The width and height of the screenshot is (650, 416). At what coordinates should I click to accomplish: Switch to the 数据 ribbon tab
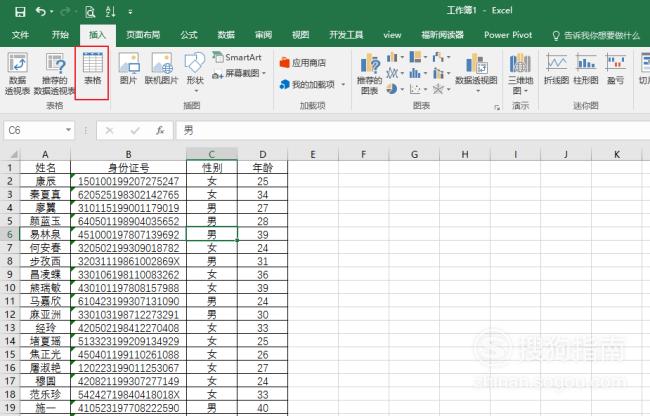(226, 35)
